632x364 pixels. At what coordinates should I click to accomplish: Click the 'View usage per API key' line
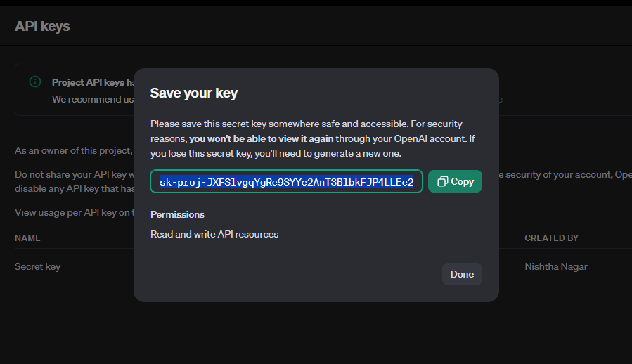click(74, 212)
